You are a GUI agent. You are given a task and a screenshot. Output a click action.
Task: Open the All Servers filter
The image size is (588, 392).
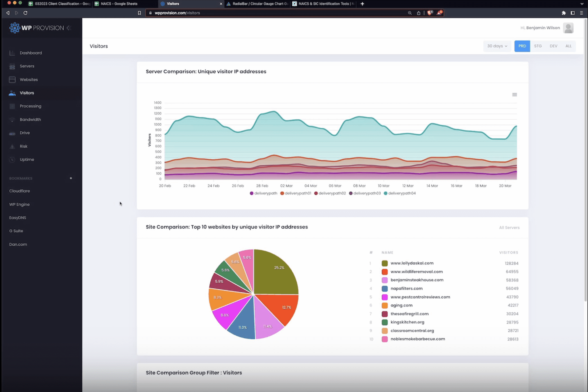point(509,227)
